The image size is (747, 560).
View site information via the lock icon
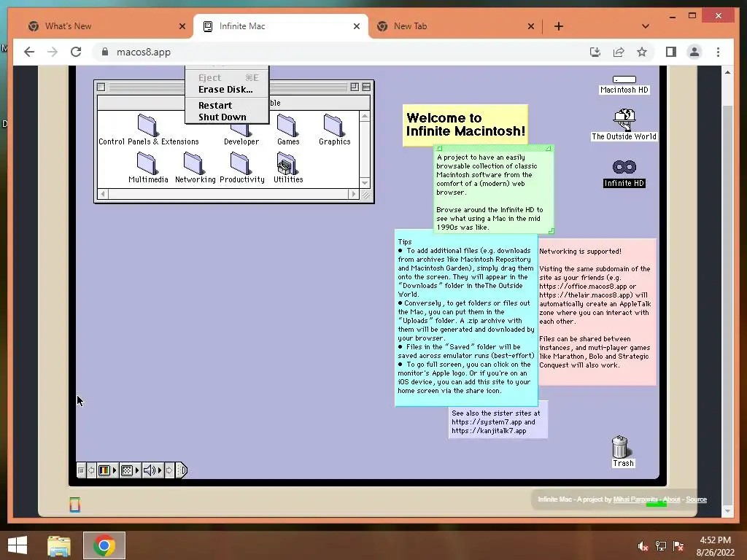pyautogui.click(x=105, y=52)
